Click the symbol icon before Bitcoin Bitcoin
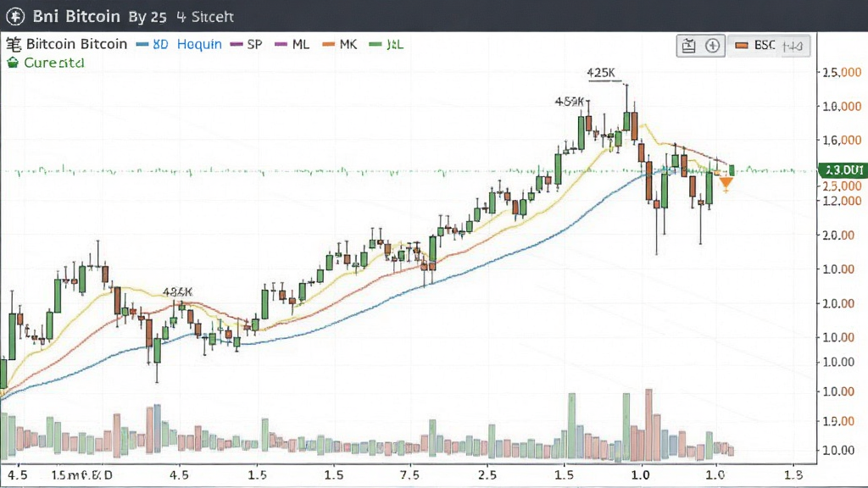This screenshot has width=868, height=488. coord(14,44)
